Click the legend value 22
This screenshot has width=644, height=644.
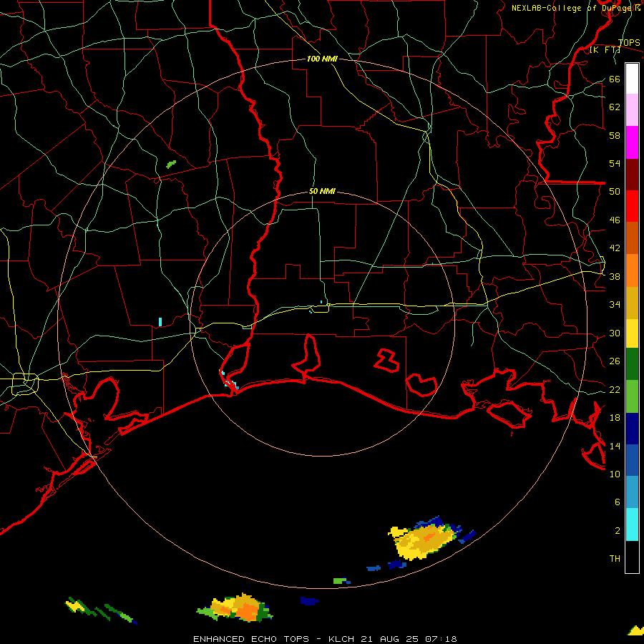(x=615, y=389)
